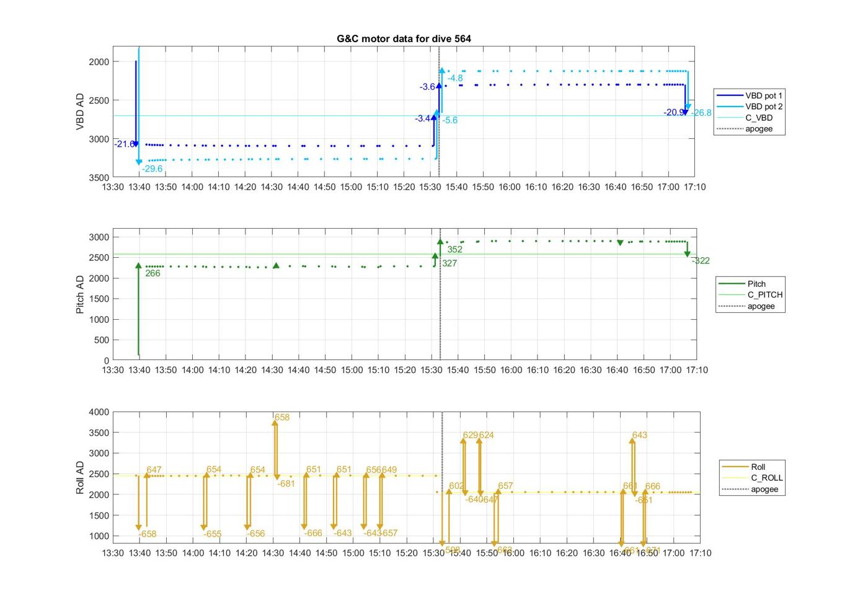Click the green down-triangle marker near 16:40 on Pitch plot

620,243
